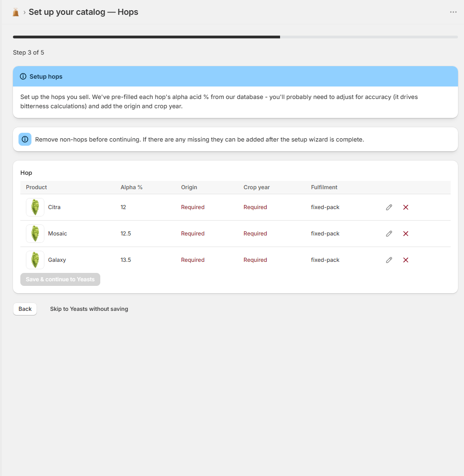Click the Alpha % column header
The height and width of the screenshot is (476, 464).
[x=131, y=187]
